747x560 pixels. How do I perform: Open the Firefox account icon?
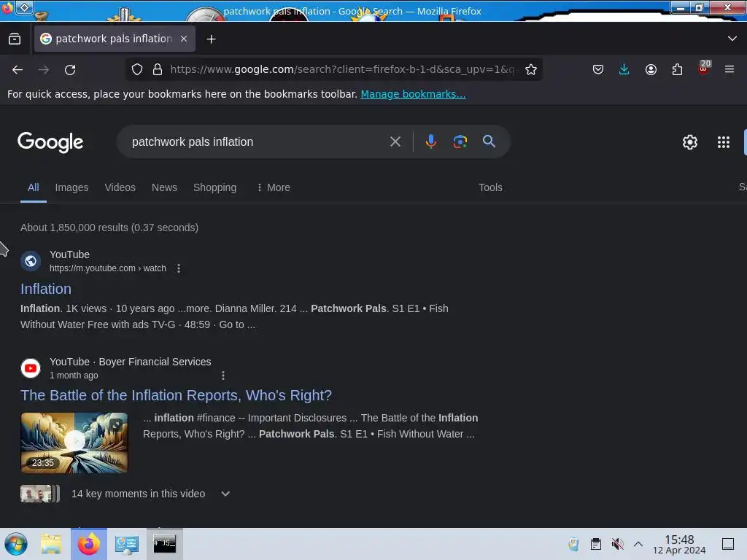pyautogui.click(x=651, y=70)
